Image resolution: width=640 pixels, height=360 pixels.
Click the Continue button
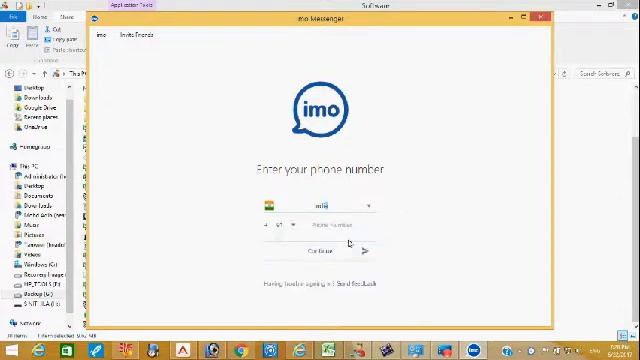tap(320, 251)
